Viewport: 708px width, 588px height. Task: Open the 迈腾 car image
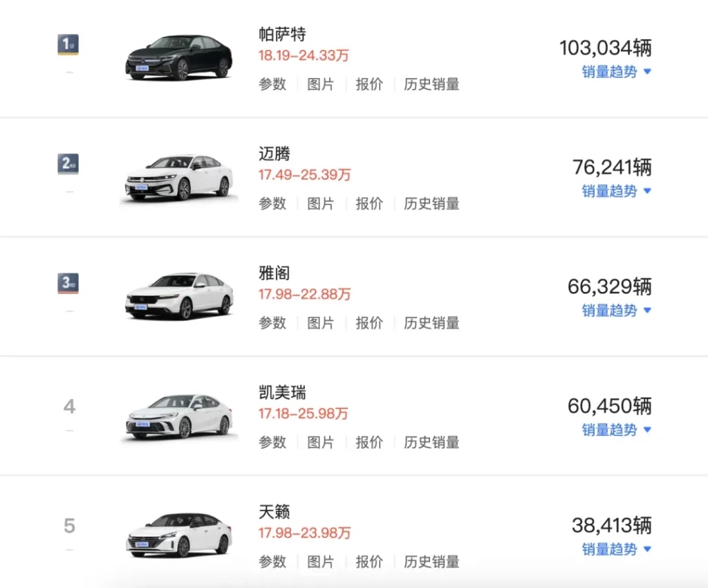pos(178,178)
